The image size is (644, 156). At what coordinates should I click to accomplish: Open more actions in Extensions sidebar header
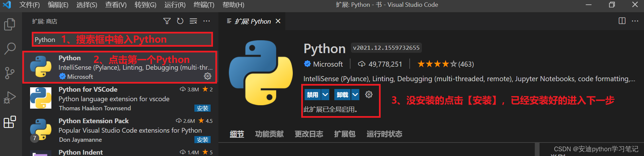tap(207, 21)
